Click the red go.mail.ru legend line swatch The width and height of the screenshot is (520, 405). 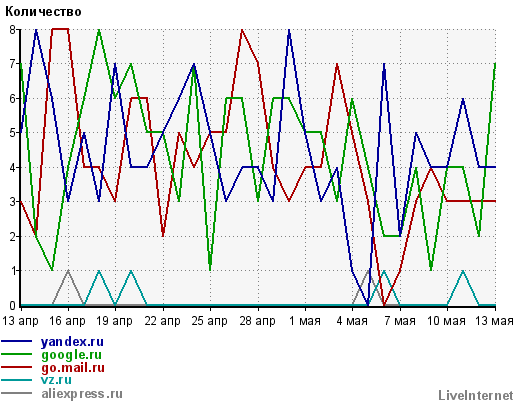click(17, 367)
